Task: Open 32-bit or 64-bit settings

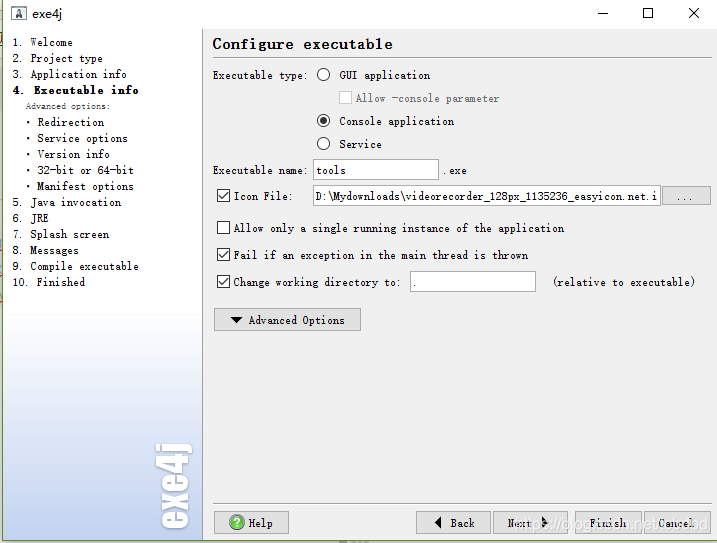Action: pyautogui.click(x=86, y=170)
